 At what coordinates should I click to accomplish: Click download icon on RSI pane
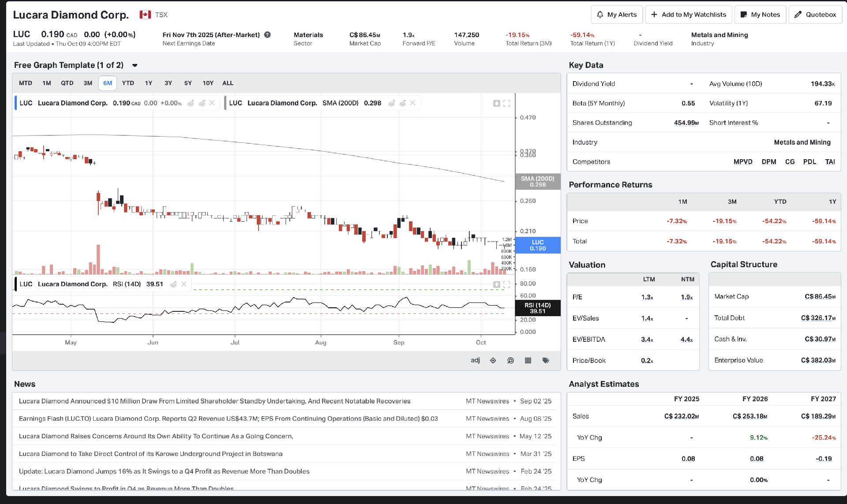coord(497,284)
